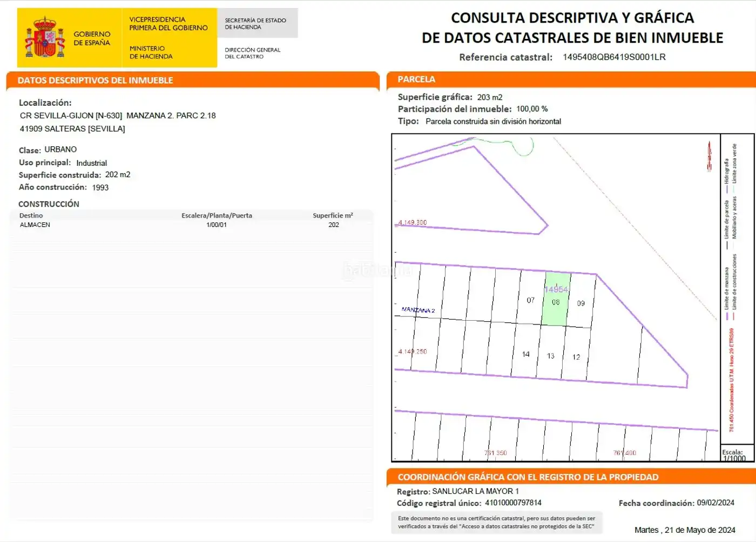Click parcel number 12 on map

pos(576,357)
